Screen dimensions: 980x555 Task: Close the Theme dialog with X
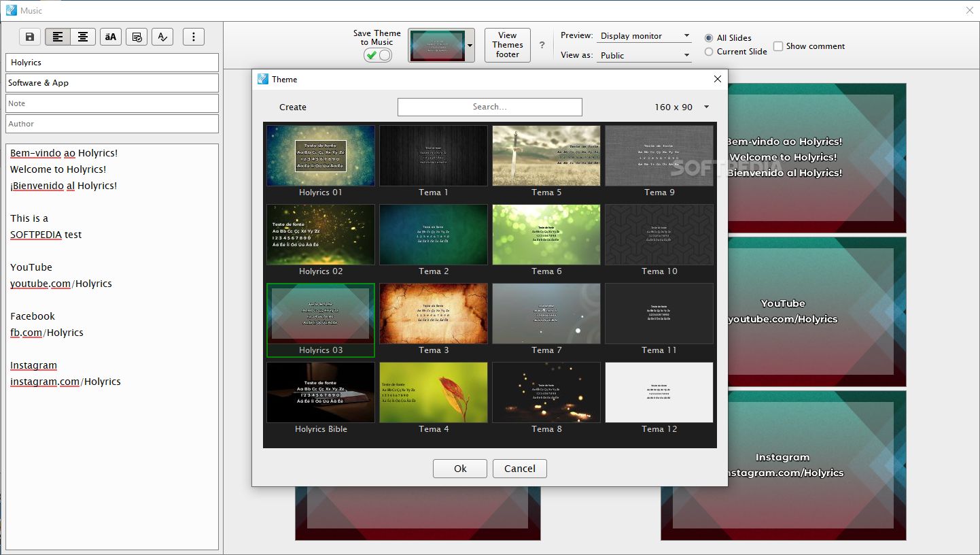click(x=717, y=79)
